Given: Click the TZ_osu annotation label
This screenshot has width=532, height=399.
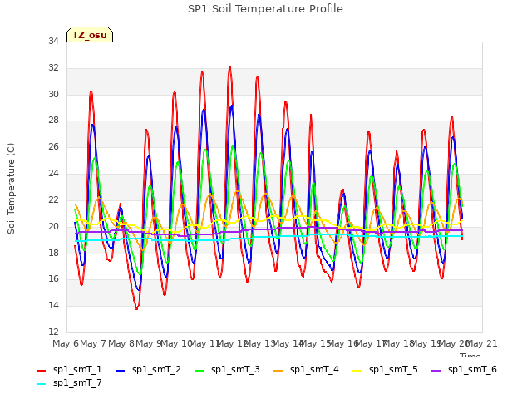Looking at the screenshot, I should (x=90, y=35).
